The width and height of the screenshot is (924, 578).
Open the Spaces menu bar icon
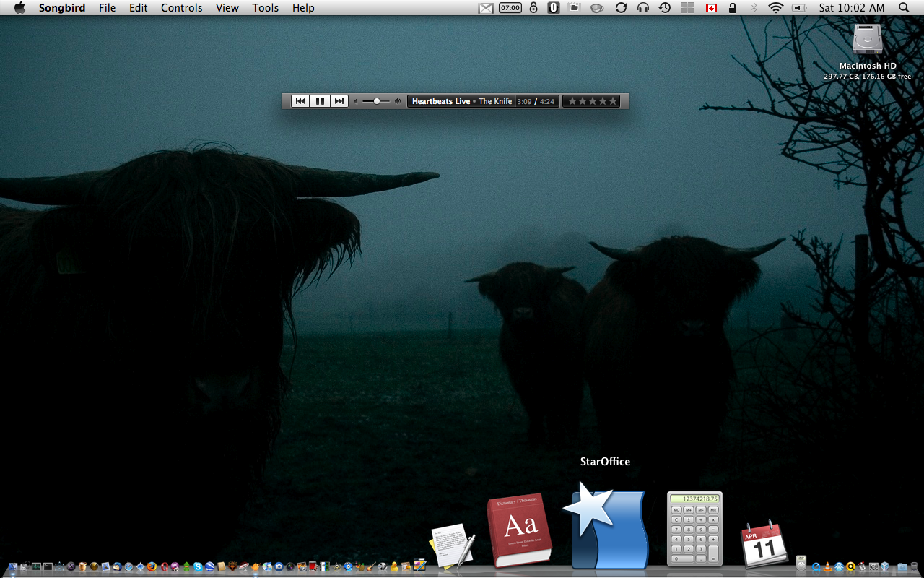pyautogui.click(x=688, y=8)
